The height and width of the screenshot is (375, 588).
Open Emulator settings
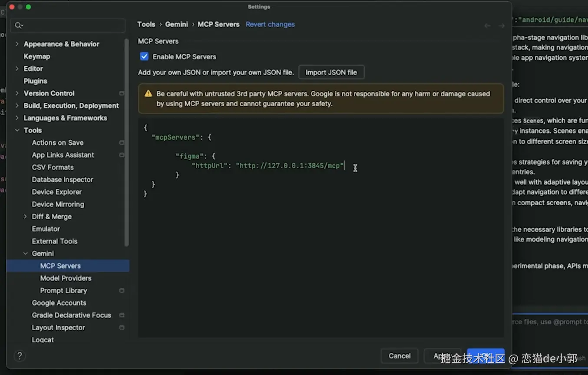[x=46, y=229]
